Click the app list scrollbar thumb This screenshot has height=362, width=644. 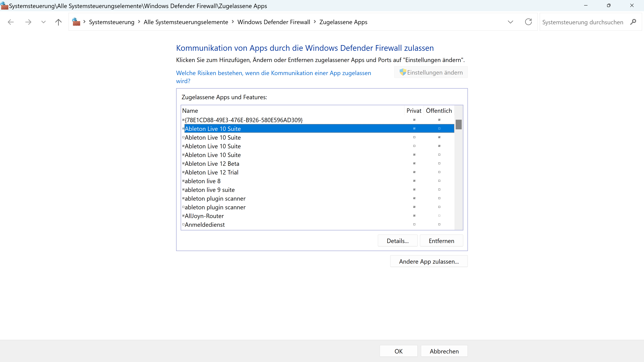459,124
